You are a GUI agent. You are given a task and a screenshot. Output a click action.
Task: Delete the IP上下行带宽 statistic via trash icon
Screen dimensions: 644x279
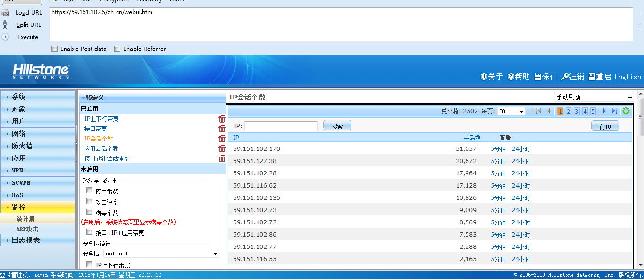click(x=222, y=119)
